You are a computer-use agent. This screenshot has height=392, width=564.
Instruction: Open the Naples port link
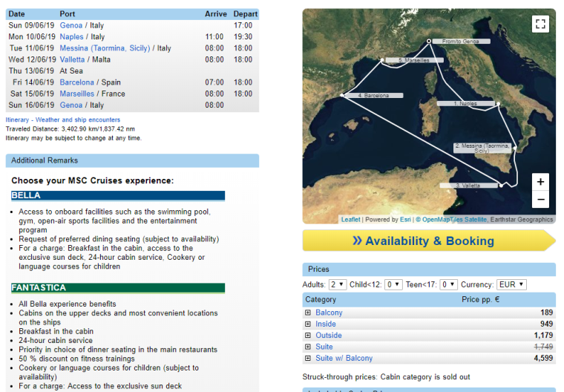coord(71,36)
